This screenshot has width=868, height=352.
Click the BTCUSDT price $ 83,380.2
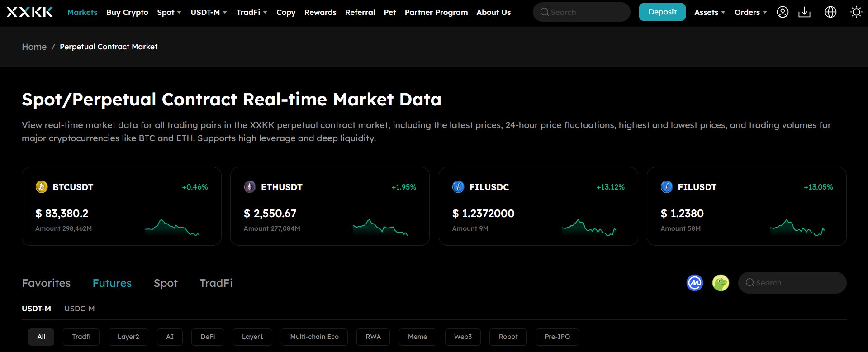click(x=62, y=213)
